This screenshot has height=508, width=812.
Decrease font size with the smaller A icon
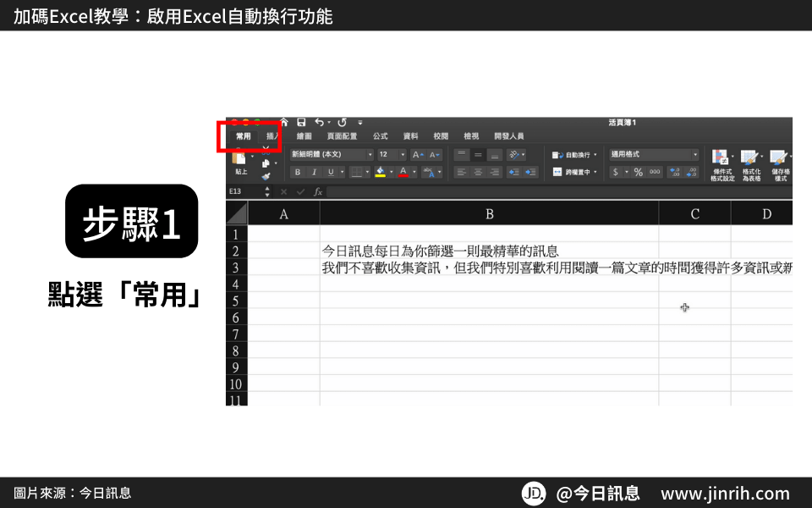435,154
